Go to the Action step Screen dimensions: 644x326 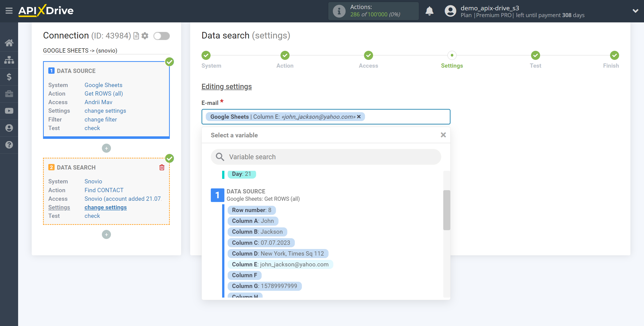pos(285,55)
